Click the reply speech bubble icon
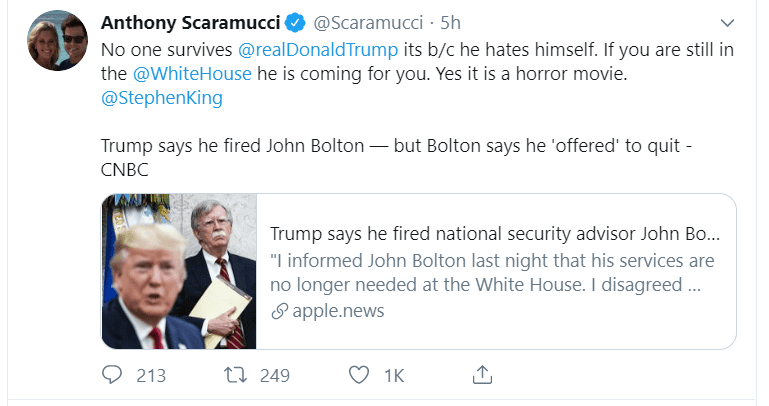769x406 pixels. [x=113, y=375]
